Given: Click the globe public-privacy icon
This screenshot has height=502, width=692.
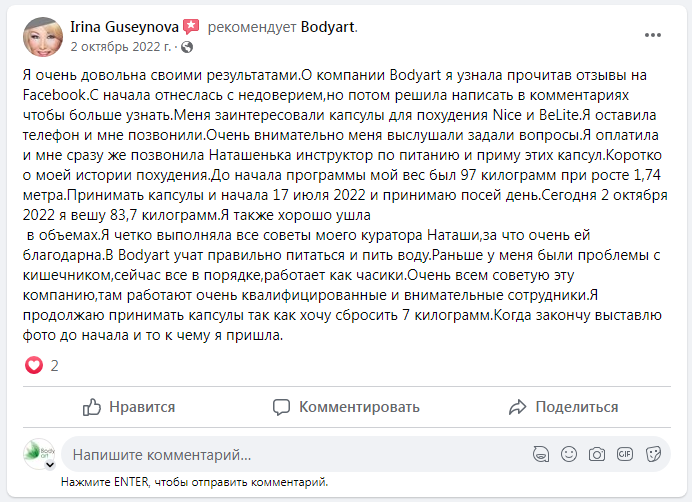Looking at the screenshot, I should [x=187, y=46].
